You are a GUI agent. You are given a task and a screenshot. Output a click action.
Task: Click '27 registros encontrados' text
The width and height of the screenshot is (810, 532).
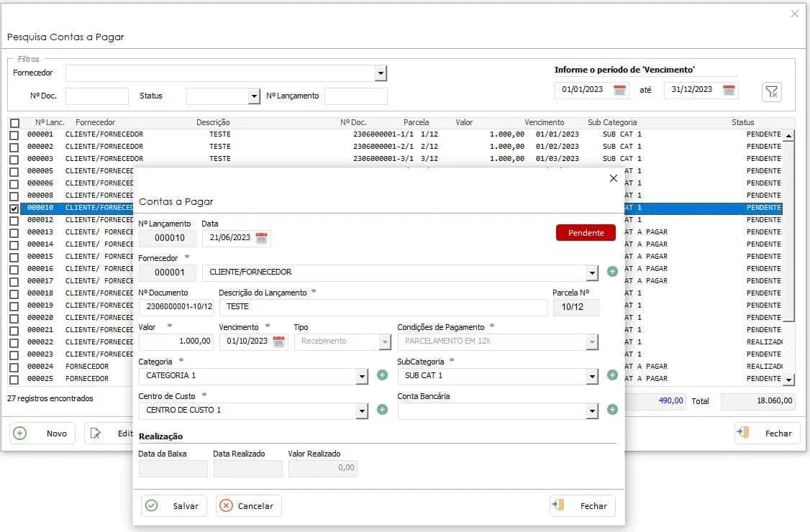point(50,399)
